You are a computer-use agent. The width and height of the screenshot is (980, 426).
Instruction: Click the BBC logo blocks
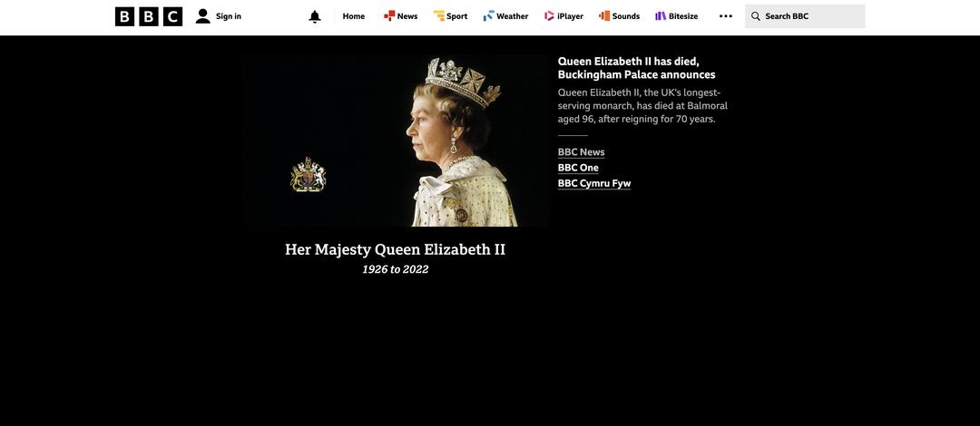[x=149, y=17]
